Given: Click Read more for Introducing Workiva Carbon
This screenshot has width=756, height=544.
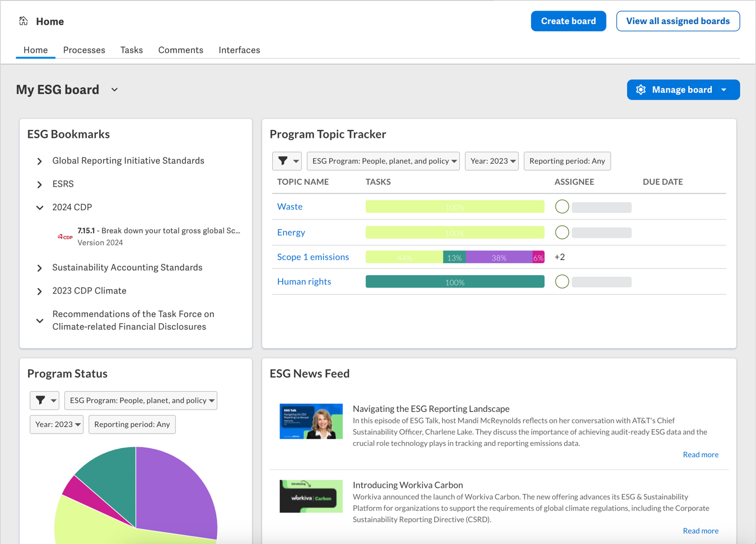Looking at the screenshot, I should (x=701, y=531).
